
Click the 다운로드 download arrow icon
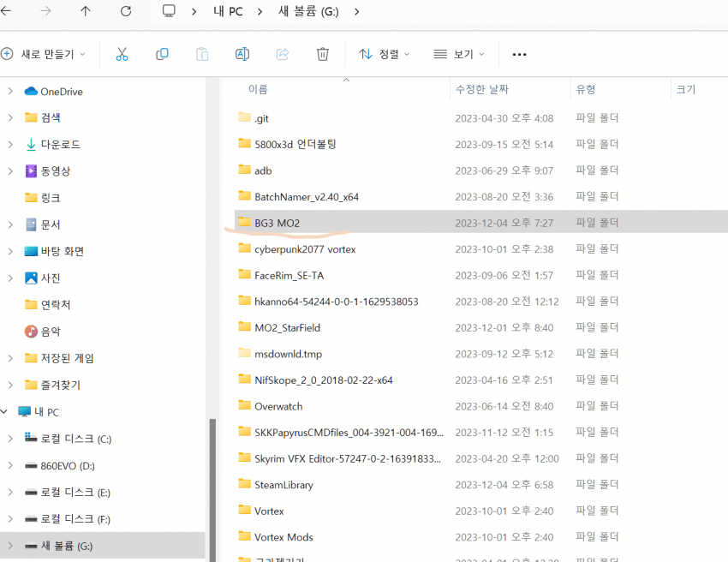31,145
